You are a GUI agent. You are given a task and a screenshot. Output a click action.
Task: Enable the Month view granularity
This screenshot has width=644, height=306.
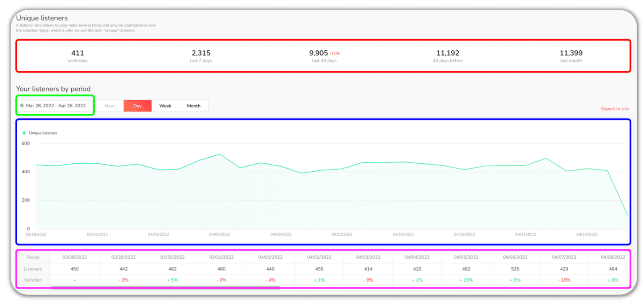(193, 105)
